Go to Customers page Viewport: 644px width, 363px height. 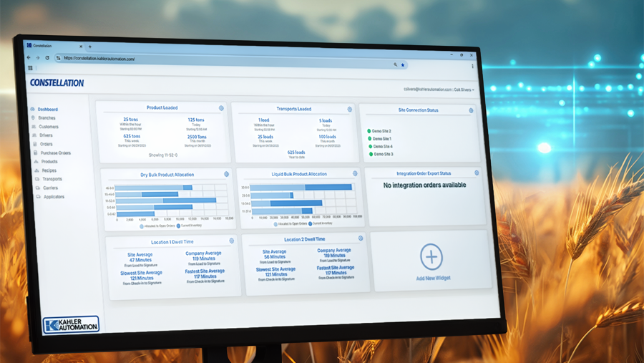click(x=45, y=127)
